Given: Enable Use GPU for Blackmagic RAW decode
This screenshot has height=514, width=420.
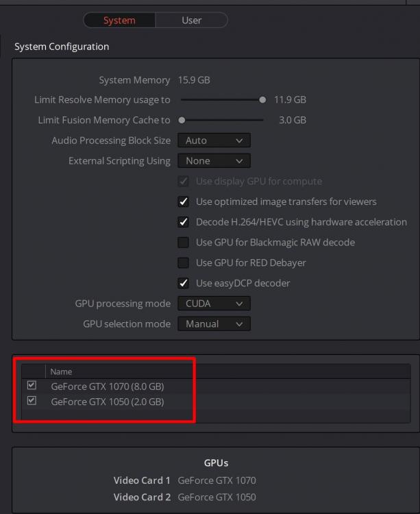Looking at the screenshot, I should point(183,243).
